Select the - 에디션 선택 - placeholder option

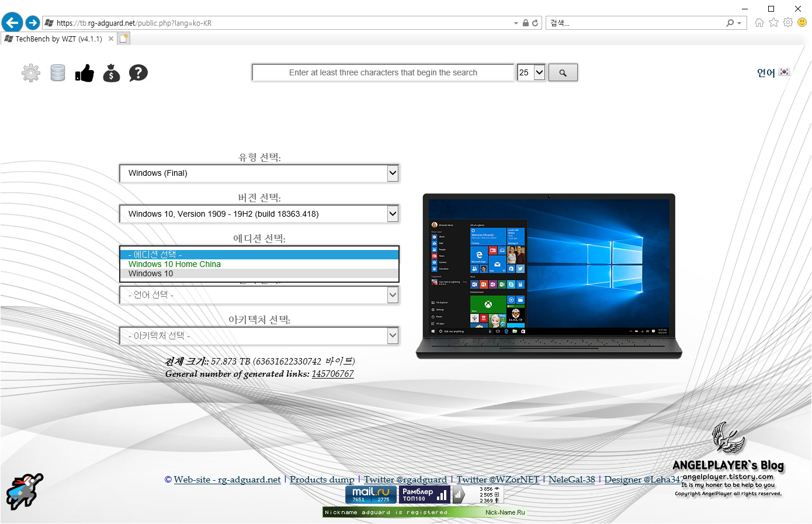point(259,255)
